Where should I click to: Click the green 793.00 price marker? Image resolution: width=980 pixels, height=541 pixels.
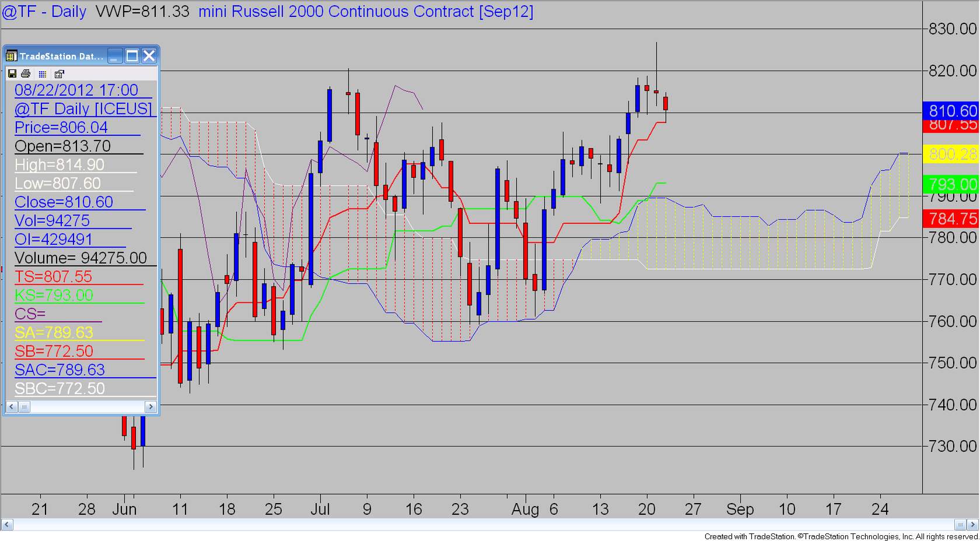point(950,184)
